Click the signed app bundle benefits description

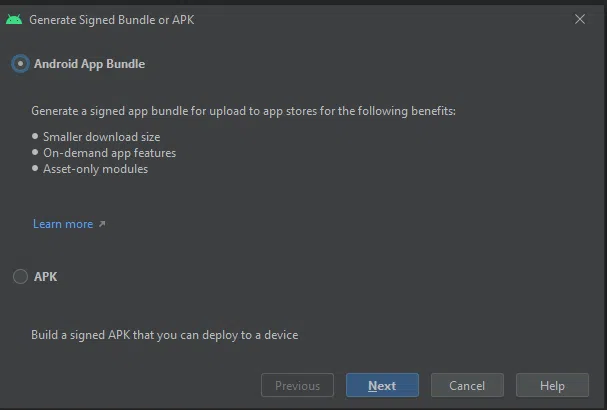coord(243,111)
